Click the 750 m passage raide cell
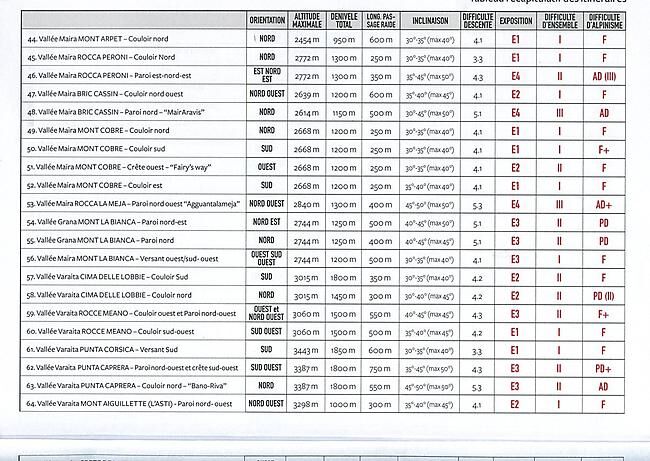 click(x=380, y=369)
